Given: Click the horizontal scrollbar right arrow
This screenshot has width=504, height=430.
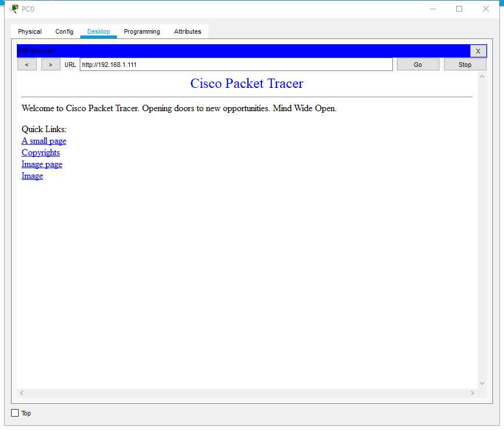Looking at the screenshot, I should [472, 393].
